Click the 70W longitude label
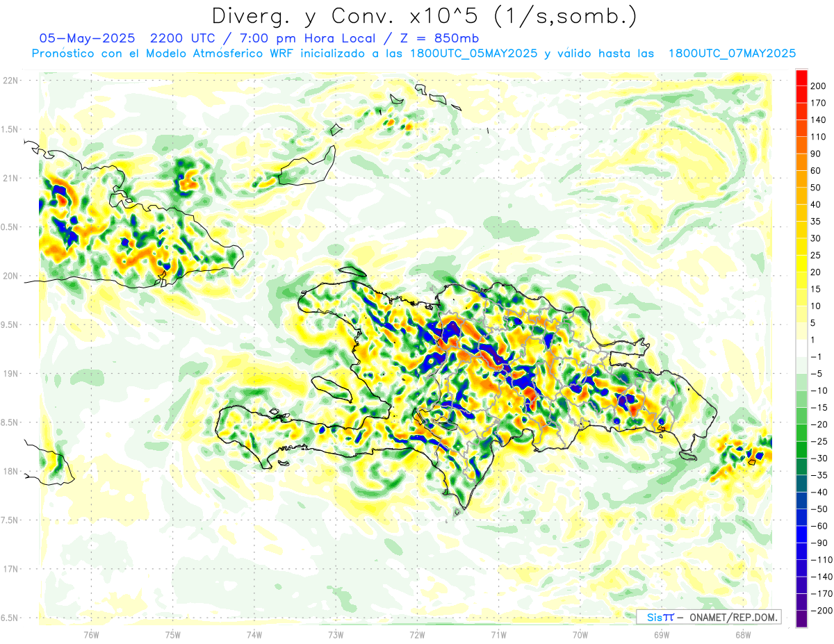This screenshot has width=834, height=644. click(580, 635)
